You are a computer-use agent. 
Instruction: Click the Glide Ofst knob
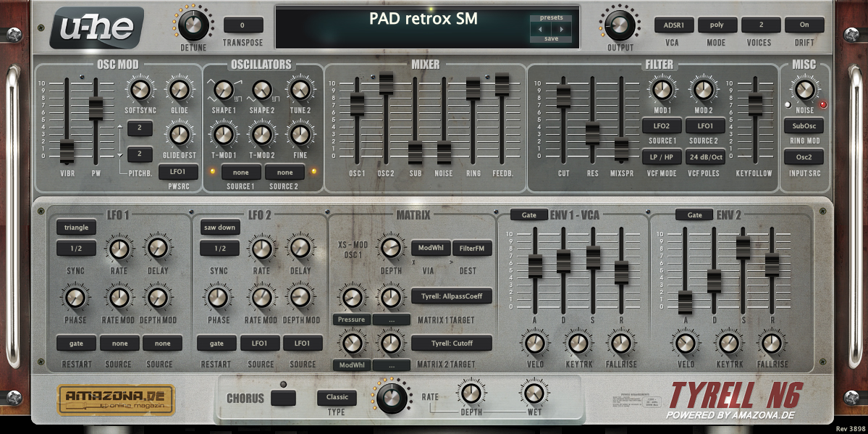(x=180, y=134)
